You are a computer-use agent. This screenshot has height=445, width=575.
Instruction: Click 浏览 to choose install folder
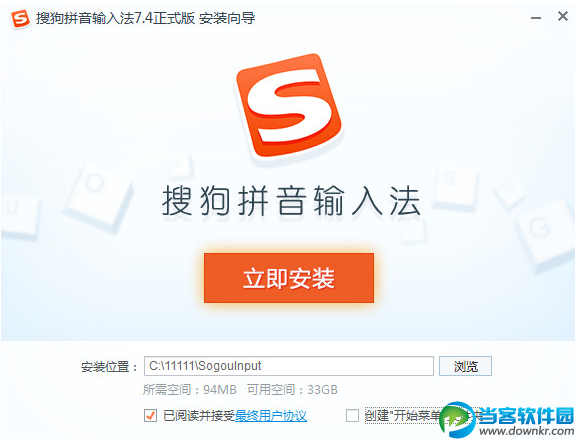465,366
